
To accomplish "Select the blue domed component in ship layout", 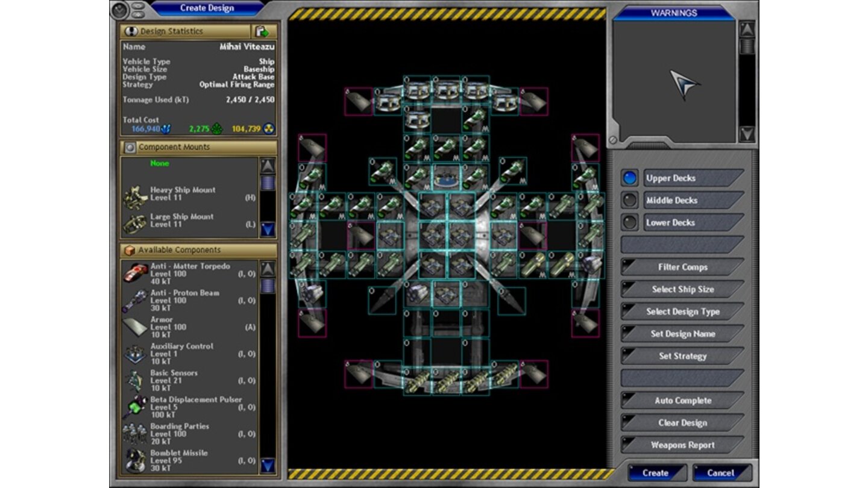I will click(x=446, y=177).
